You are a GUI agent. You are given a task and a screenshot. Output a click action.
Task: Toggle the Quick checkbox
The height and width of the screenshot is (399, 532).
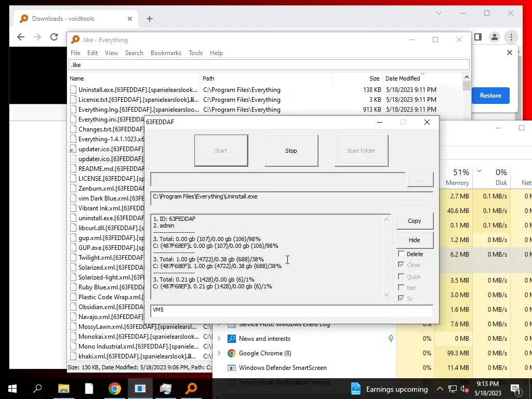click(x=401, y=276)
